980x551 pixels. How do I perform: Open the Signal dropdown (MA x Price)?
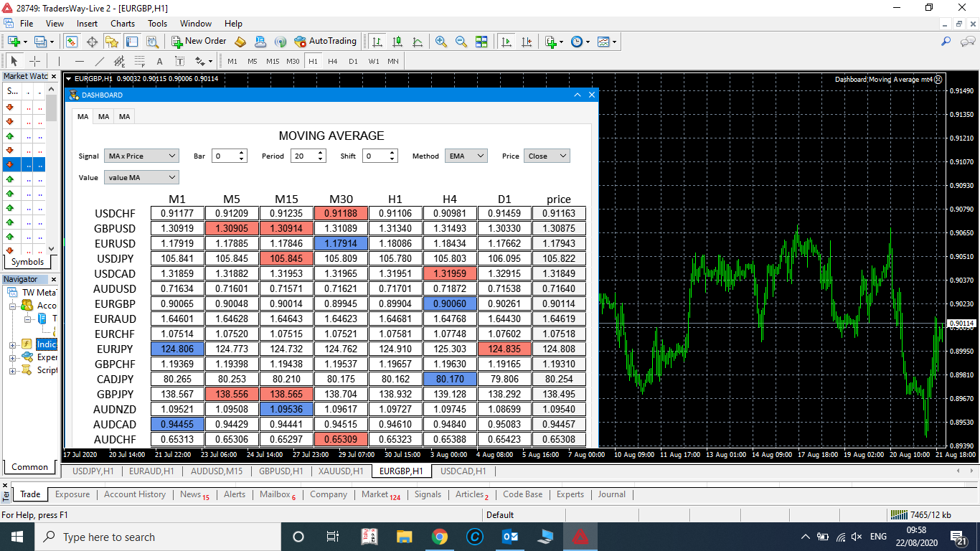pos(141,156)
